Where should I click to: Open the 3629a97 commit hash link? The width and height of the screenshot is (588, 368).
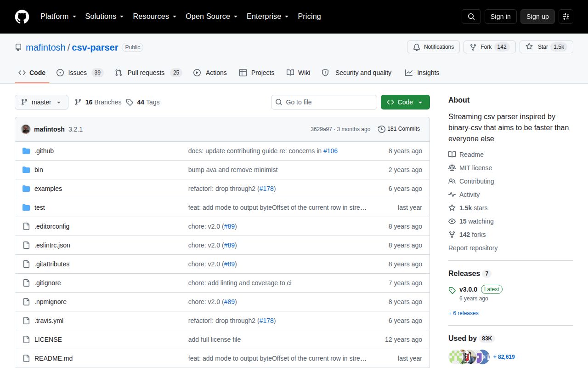[321, 129]
